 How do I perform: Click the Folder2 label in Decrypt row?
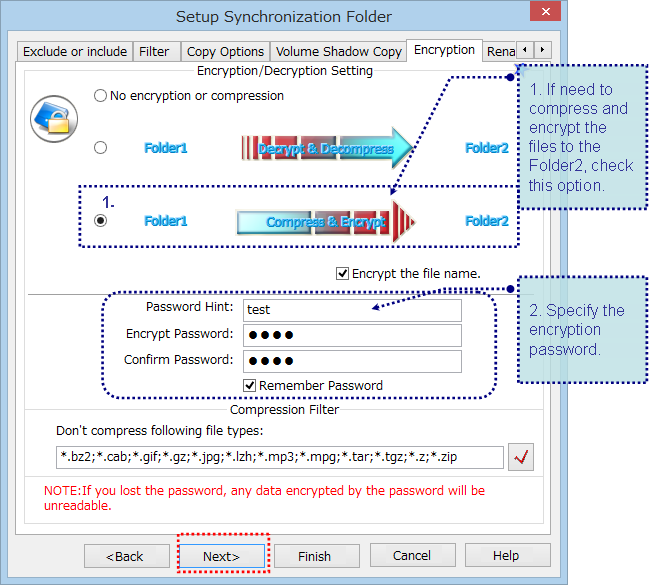pos(487,148)
